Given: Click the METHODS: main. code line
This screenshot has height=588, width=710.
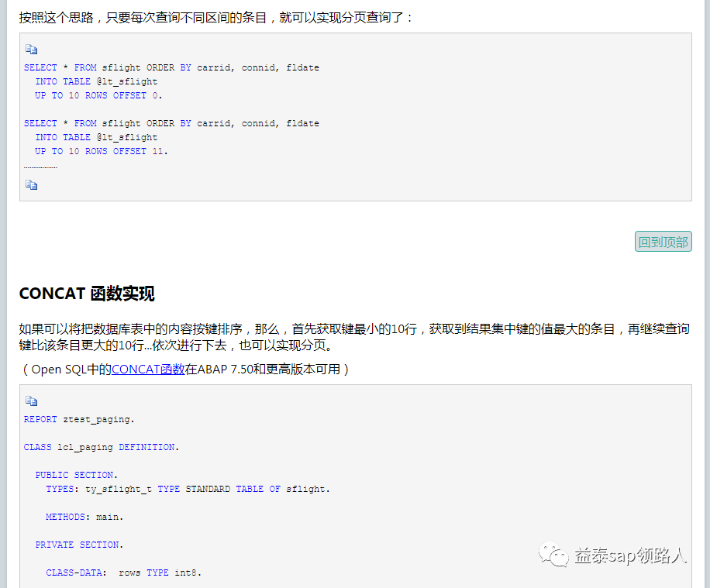Looking at the screenshot, I should pos(84,517).
